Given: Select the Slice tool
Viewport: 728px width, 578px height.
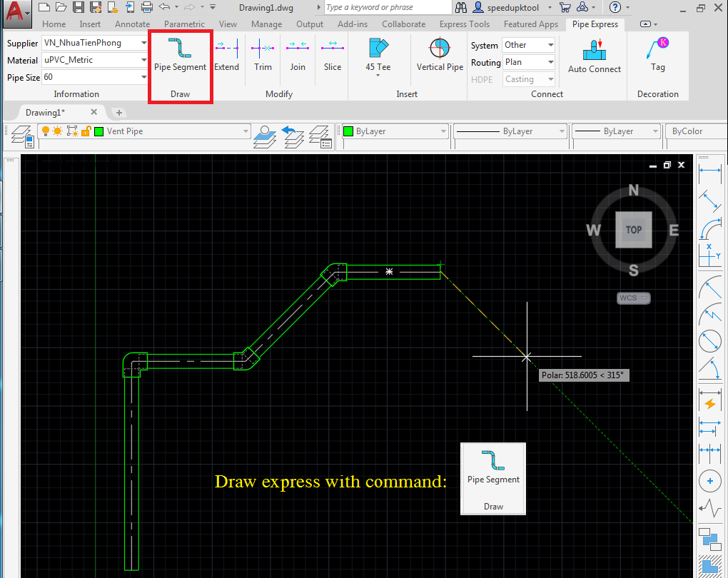Looking at the screenshot, I should coord(333,55).
